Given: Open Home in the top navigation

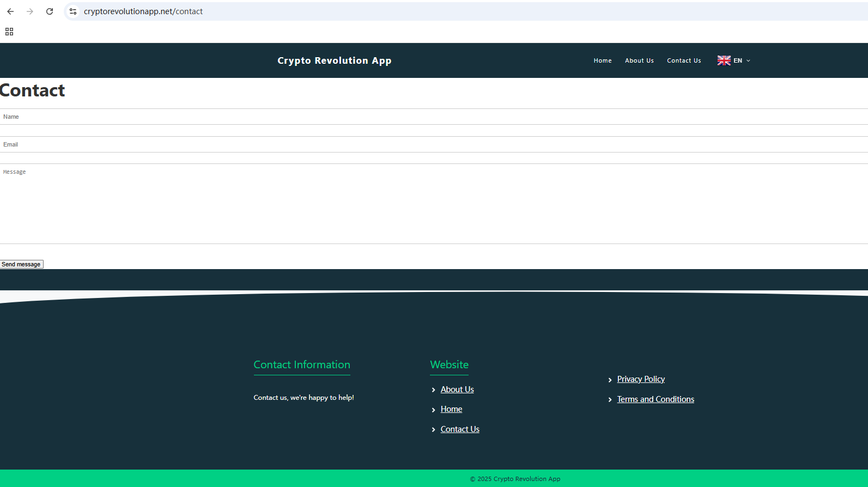Looking at the screenshot, I should click(602, 60).
